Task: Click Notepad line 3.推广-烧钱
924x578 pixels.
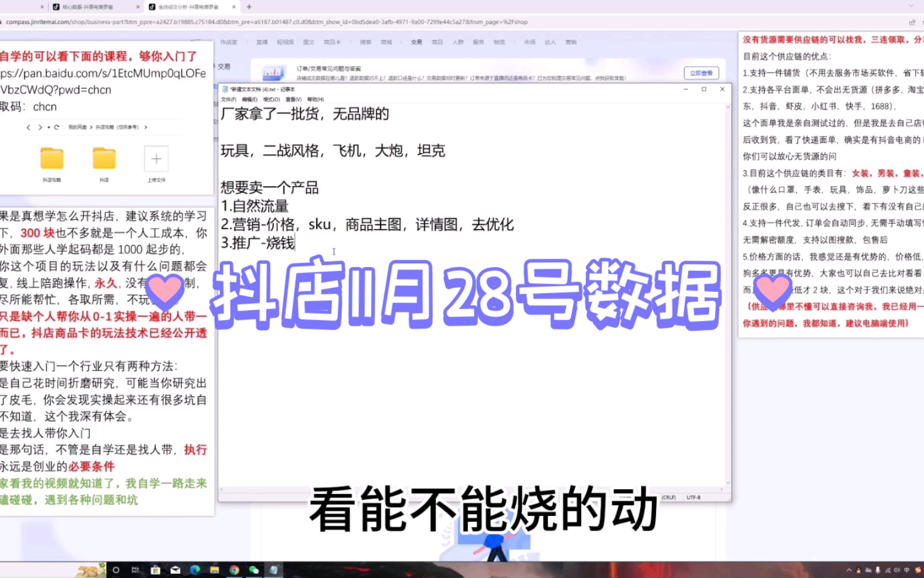Action: 258,243
